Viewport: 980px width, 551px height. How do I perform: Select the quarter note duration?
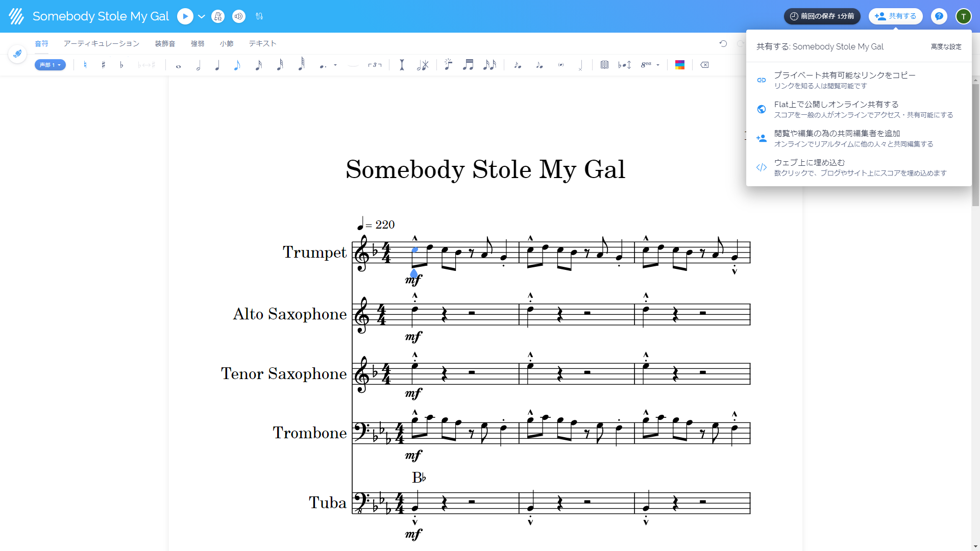[x=217, y=65]
